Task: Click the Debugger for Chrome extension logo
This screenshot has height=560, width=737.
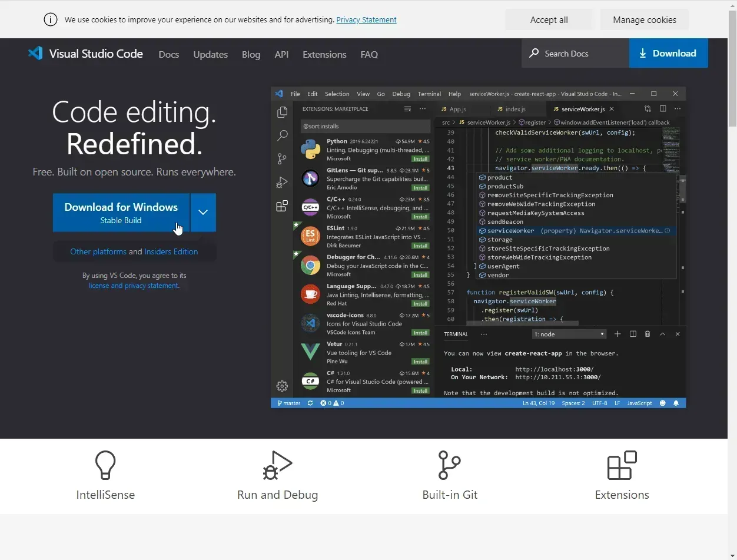Action: pyautogui.click(x=310, y=266)
